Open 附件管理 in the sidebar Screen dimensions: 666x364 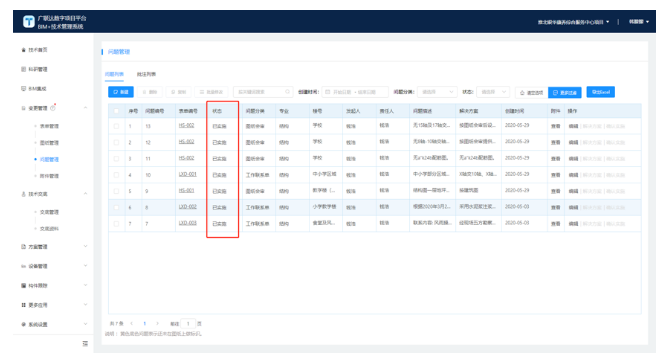coord(49,176)
